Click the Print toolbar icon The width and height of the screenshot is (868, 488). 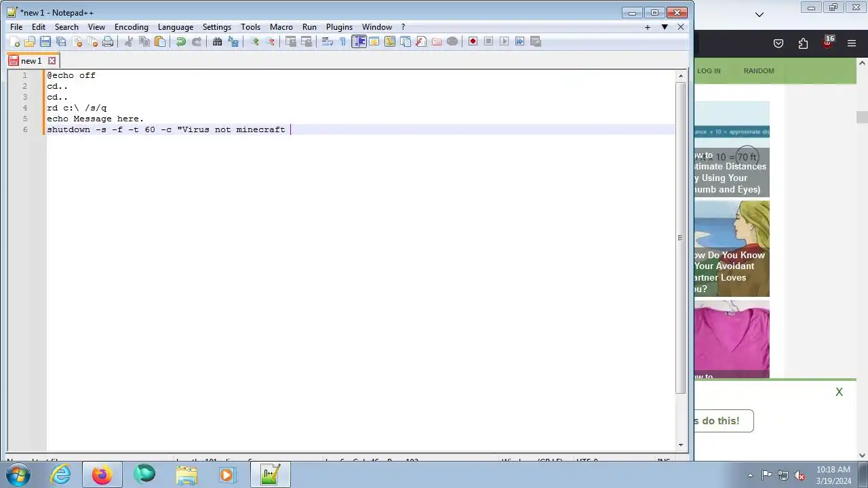click(x=108, y=41)
